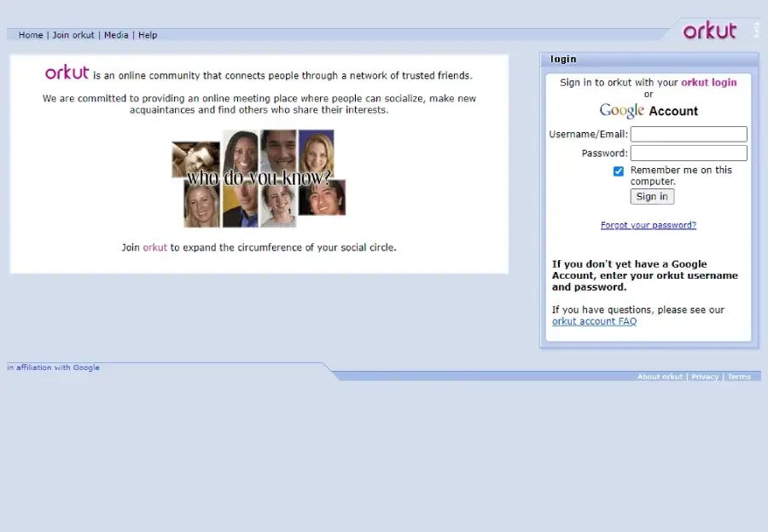Click the pink orkut link in Join sentence
768x532 pixels.
click(154, 247)
